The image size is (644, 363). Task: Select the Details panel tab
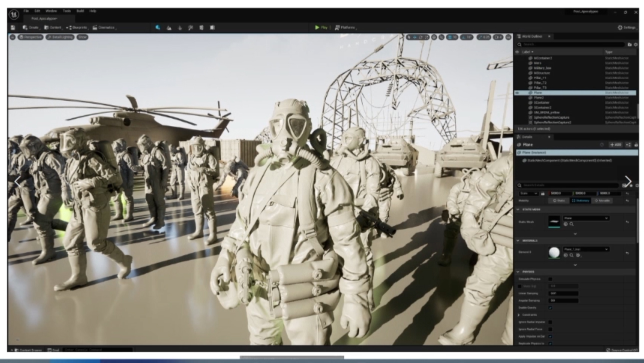[533, 136]
